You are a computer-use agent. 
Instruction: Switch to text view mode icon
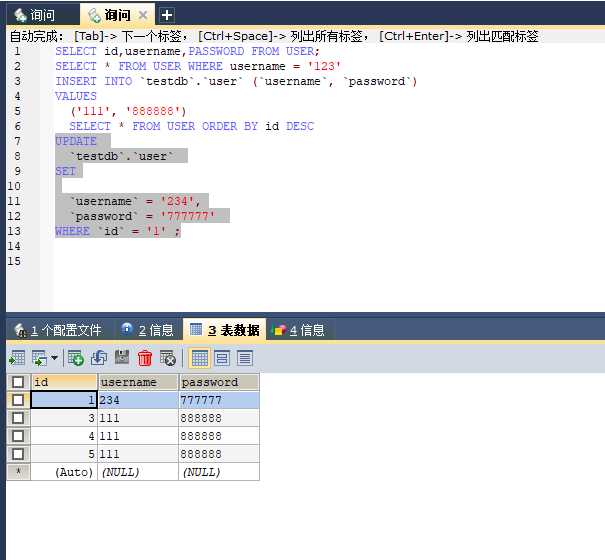(x=245, y=358)
